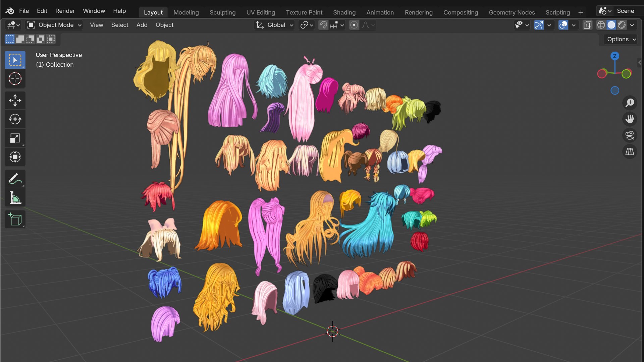644x362 pixels.
Task: Switch to the Sculpting workspace tab
Action: (222, 12)
